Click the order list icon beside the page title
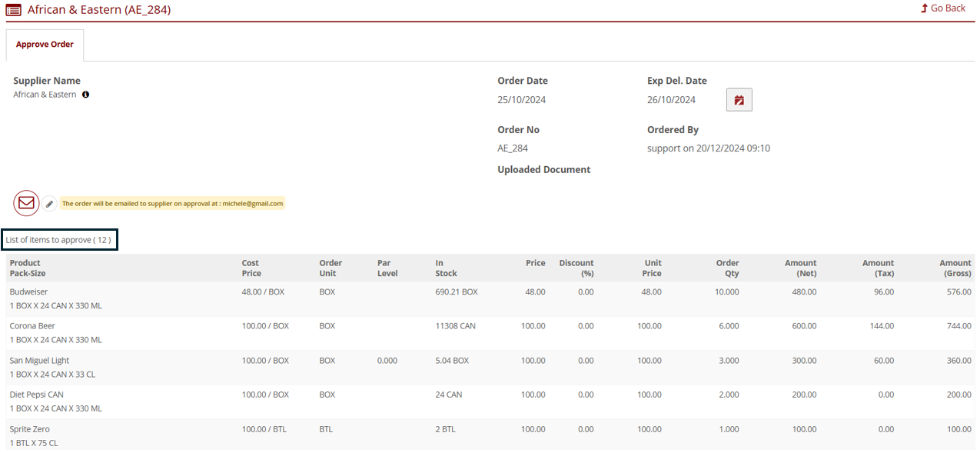 (14, 10)
